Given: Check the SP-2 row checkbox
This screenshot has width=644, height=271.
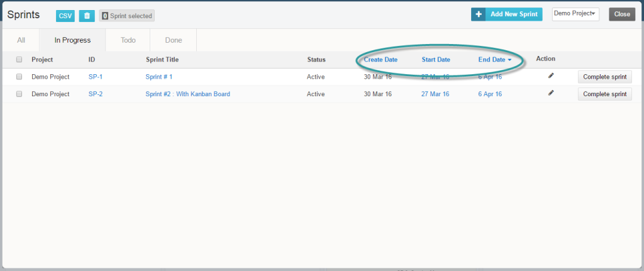Looking at the screenshot, I should [x=19, y=94].
